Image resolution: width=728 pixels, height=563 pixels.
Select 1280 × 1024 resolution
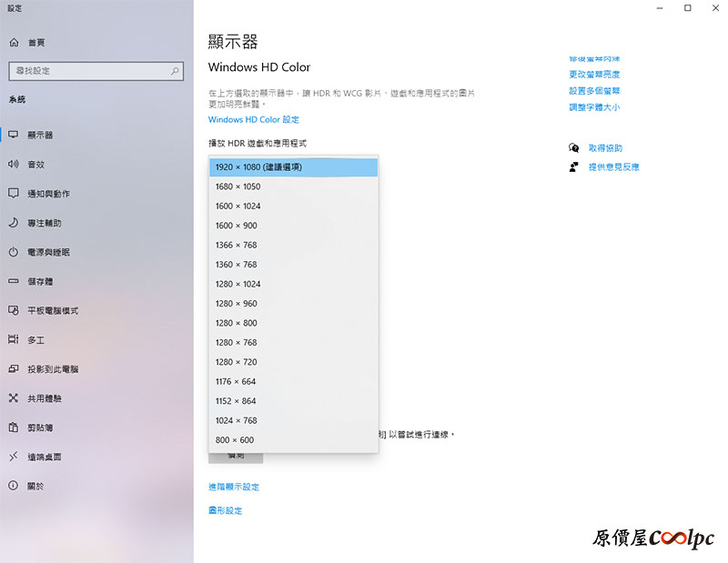[x=293, y=284]
